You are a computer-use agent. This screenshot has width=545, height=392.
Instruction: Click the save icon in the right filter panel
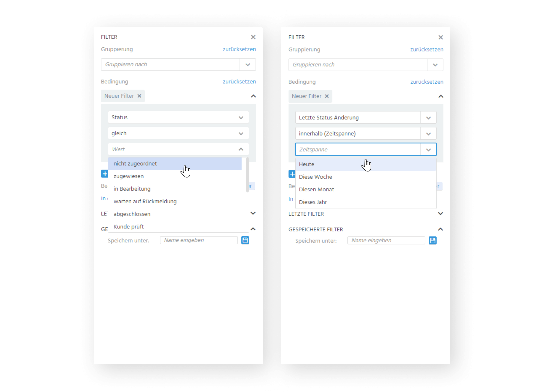432,240
